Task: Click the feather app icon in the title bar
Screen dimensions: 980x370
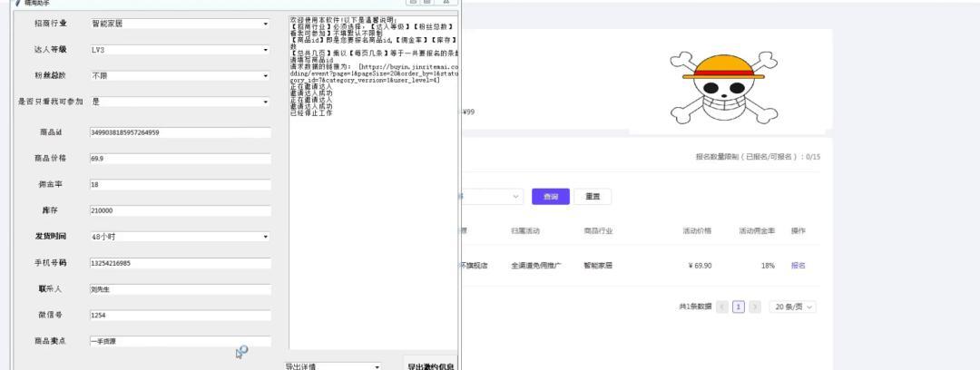Action: click(17, 3)
